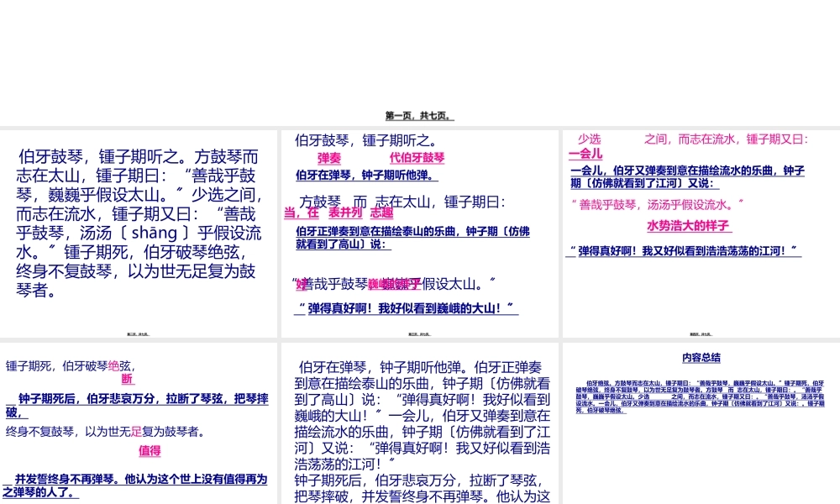Viewport: 840px width, 504px height.
Task: Click the 水势浩大的样子 annotation
Action: 689,225
